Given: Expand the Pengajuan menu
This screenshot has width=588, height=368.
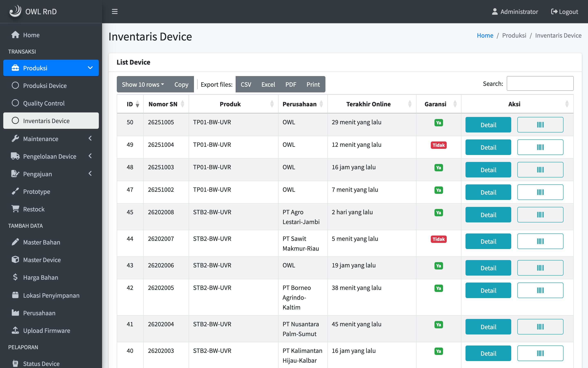Looking at the screenshot, I should tap(51, 174).
